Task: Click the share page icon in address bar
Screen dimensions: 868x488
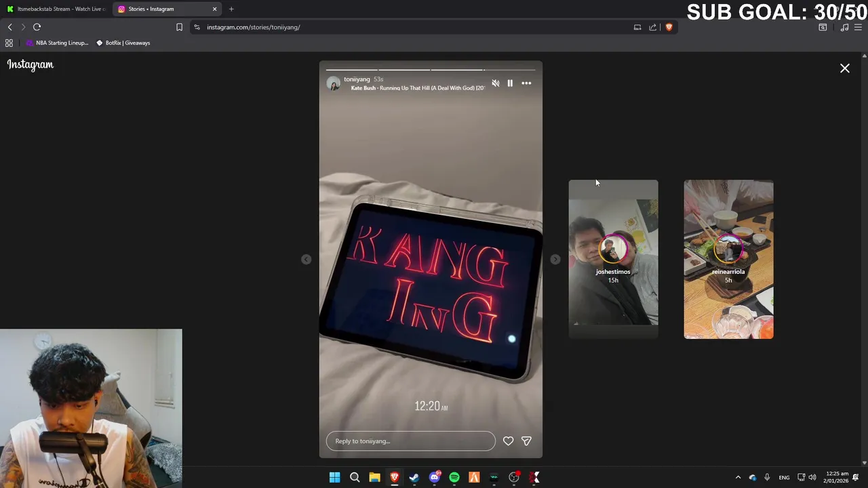Action: click(652, 27)
